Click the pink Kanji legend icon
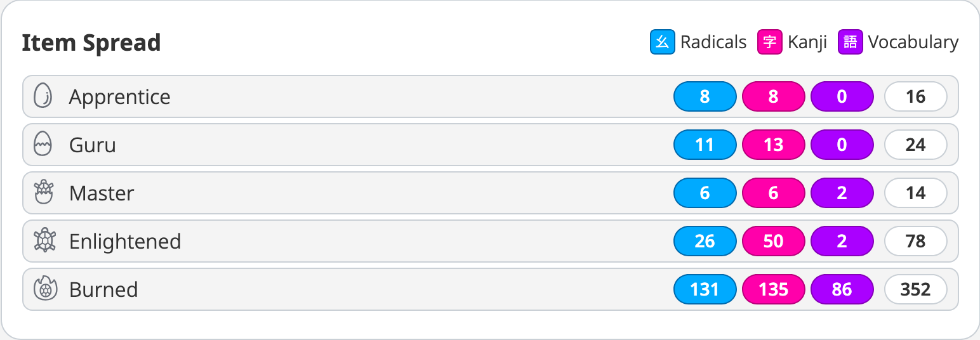This screenshot has width=980, height=340. 769,43
